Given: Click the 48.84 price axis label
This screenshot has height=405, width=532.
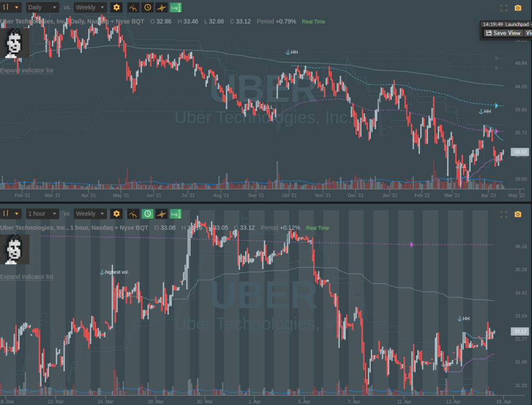Looking at the screenshot, I should coord(521,63).
